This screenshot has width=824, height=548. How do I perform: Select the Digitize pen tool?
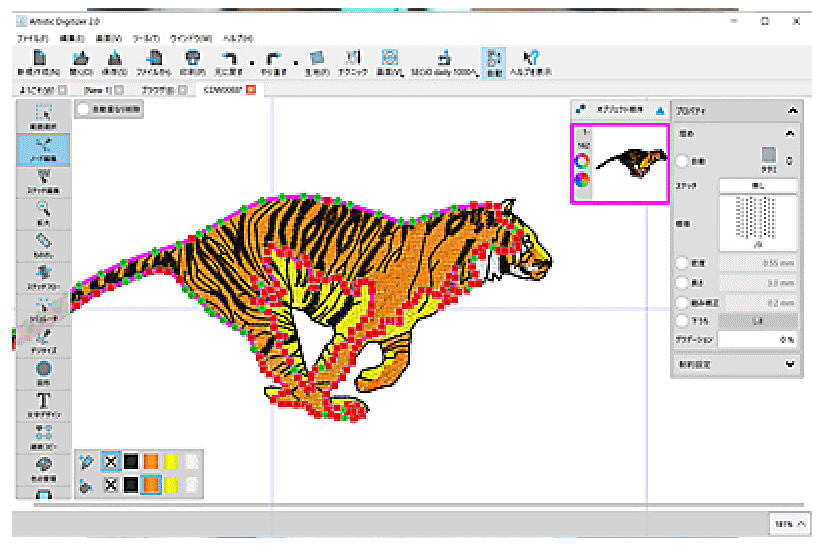[x=44, y=341]
